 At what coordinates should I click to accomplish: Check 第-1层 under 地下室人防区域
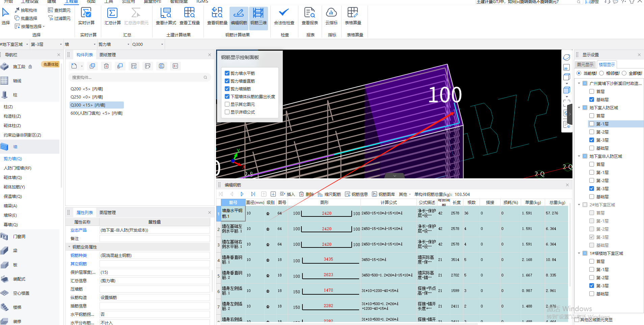(592, 124)
